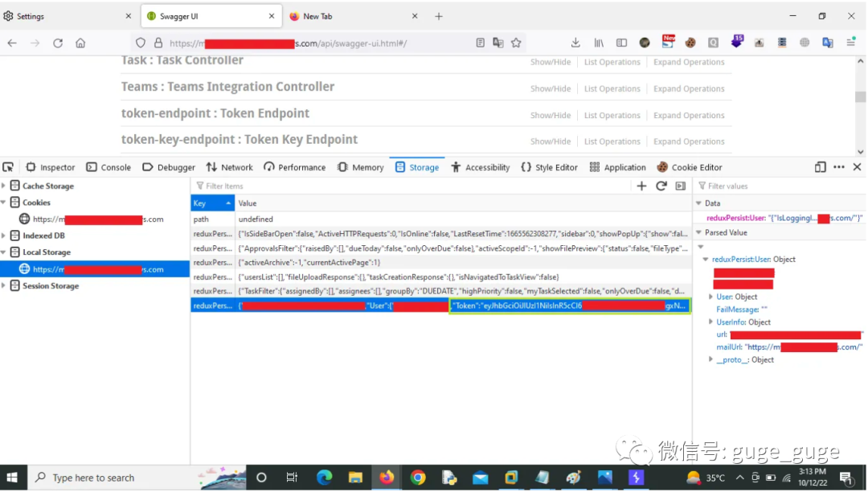Open the Accessibility tab

pos(481,167)
